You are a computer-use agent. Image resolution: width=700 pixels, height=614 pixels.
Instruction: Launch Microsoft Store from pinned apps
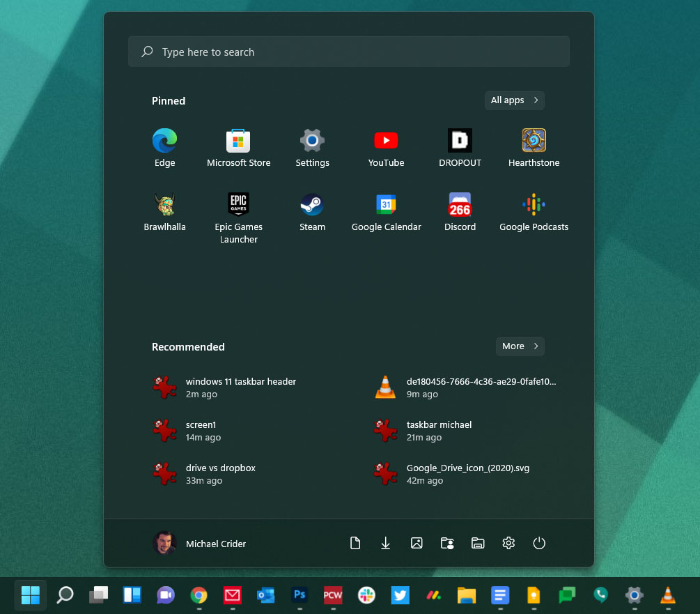coord(238,148)
